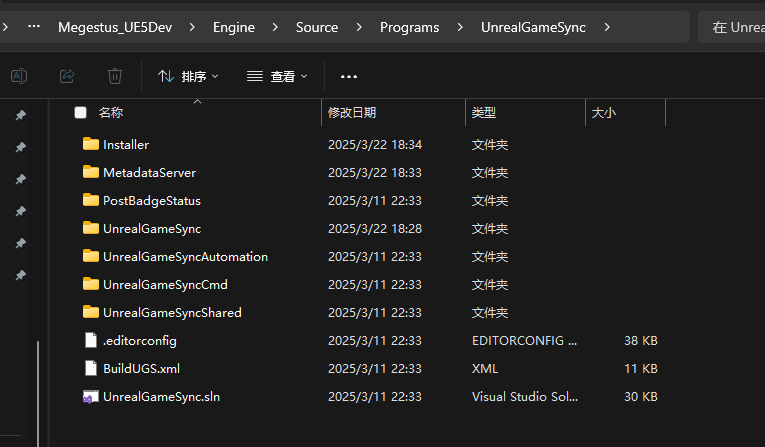Click the PostBadgeStatus folder name
The image size is (765, 447).
pos(152,201)
